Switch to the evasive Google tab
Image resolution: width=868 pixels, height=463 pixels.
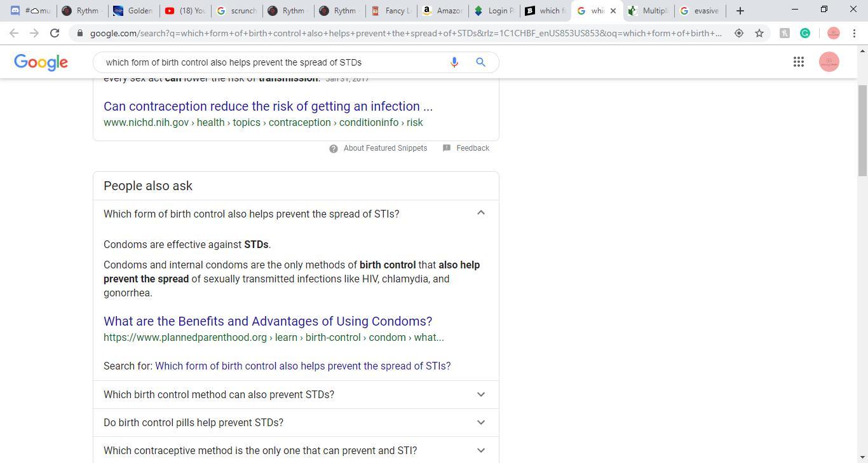coord(700,11)
